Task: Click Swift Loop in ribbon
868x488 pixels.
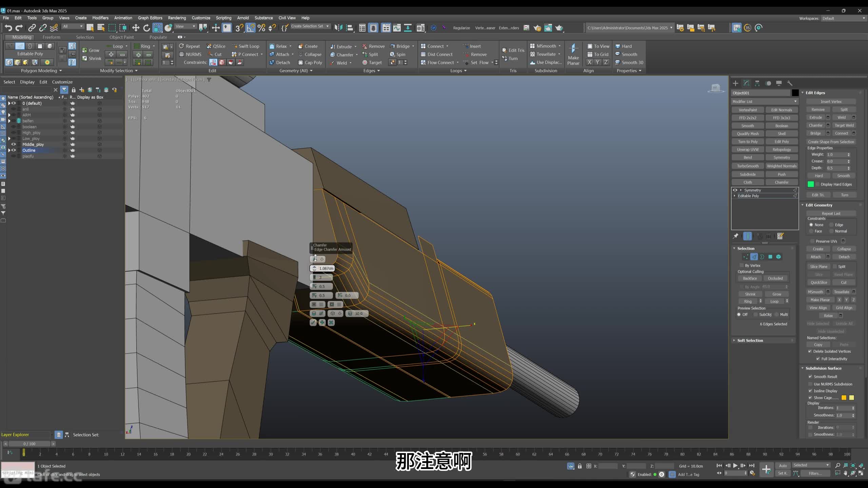Action: click(x=245, y=46)
